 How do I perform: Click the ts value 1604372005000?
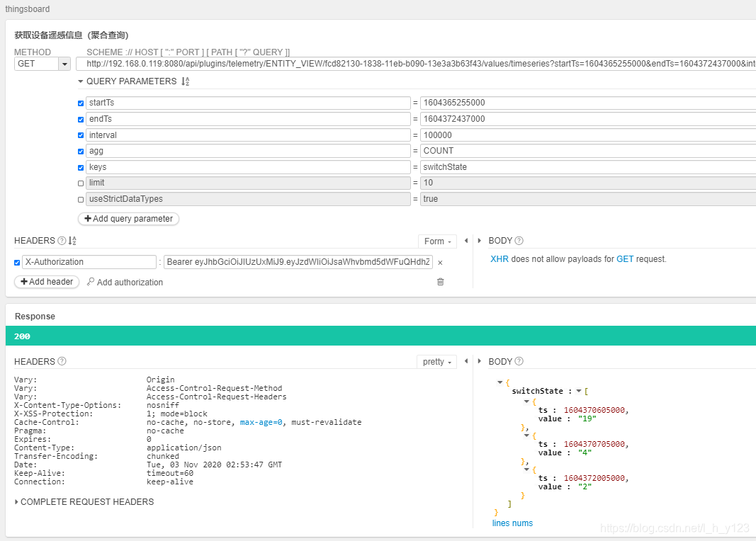pos(594,478)
